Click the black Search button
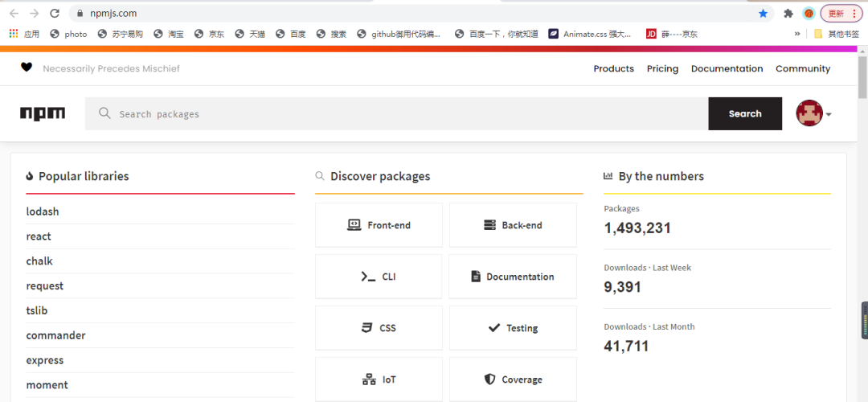 pos(745,113)
